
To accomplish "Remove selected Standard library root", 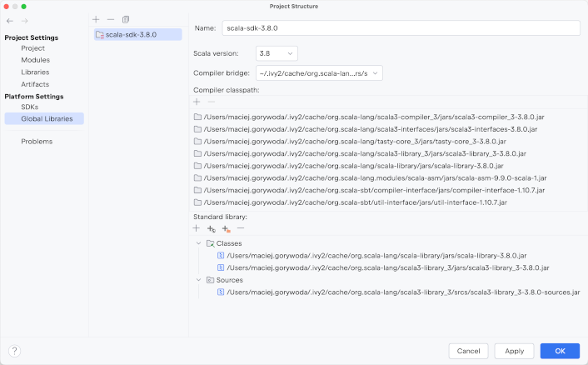I will click(241, 228).
